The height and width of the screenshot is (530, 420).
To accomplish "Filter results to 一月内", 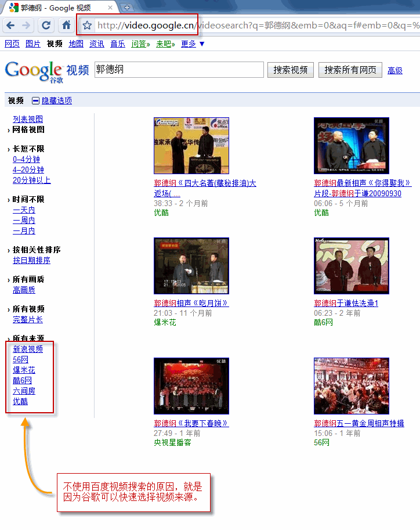I will point(24,231).
